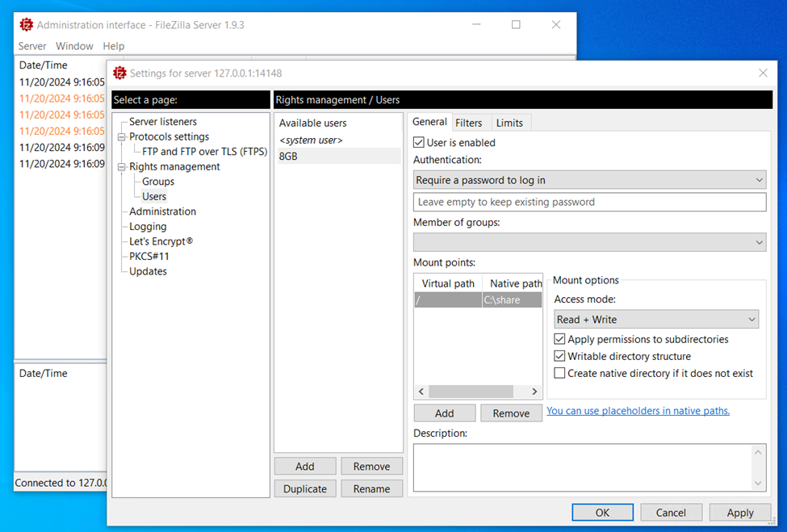Open the Access mode dropdown
The height and width of the screenshot is (532, 787).
656,319
